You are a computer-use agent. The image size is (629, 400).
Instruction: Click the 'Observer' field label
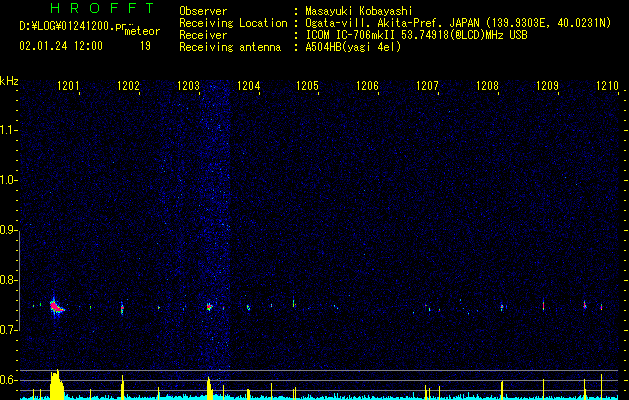coord(203,11)
